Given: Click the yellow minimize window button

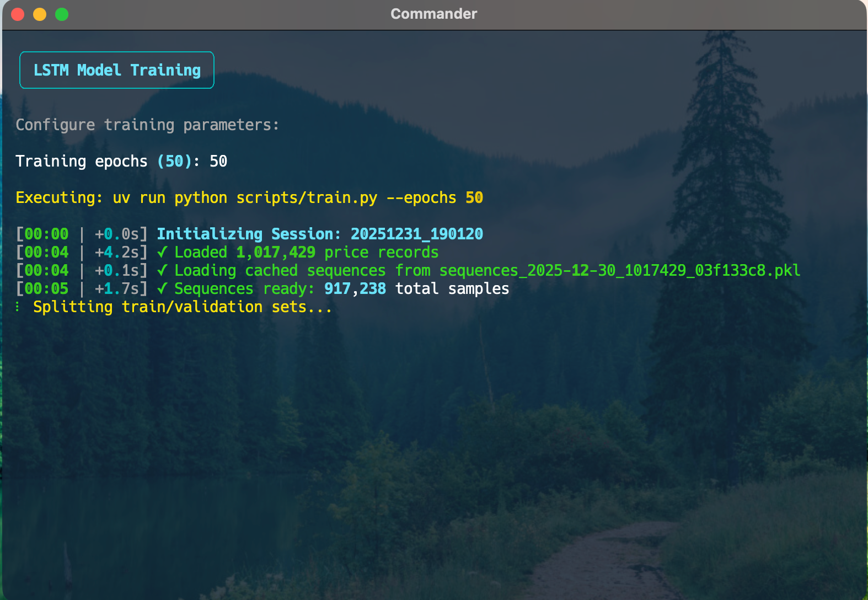Looking at the screenshot, I should pos(40,14).
